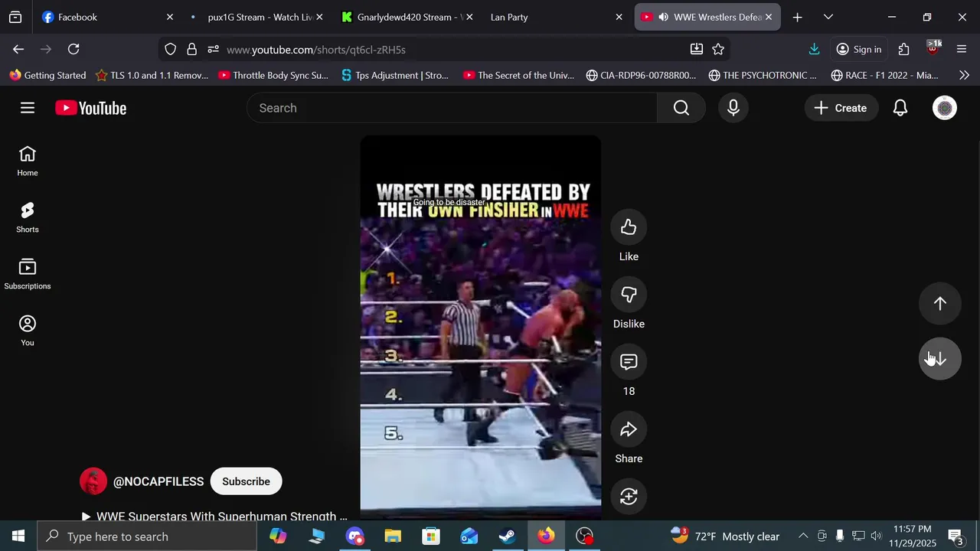Open the volume control in tray
Screen dimensions: 980x551
coord(877,536)
